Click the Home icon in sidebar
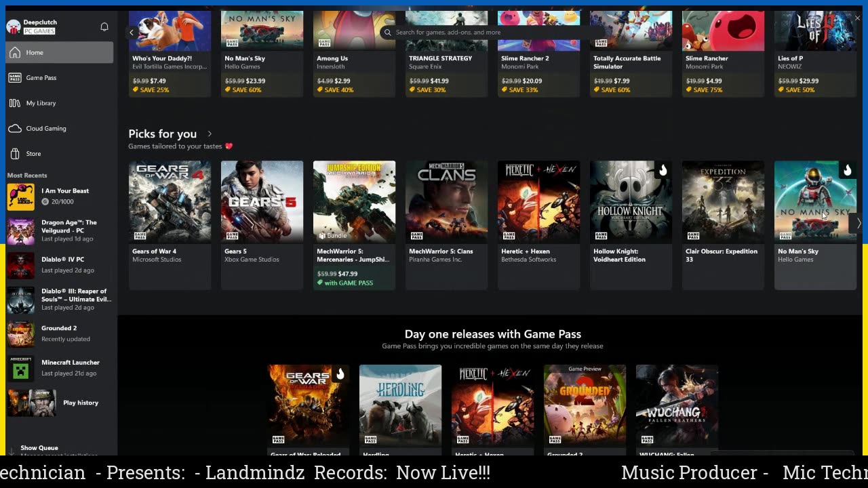 coord(15,52)
